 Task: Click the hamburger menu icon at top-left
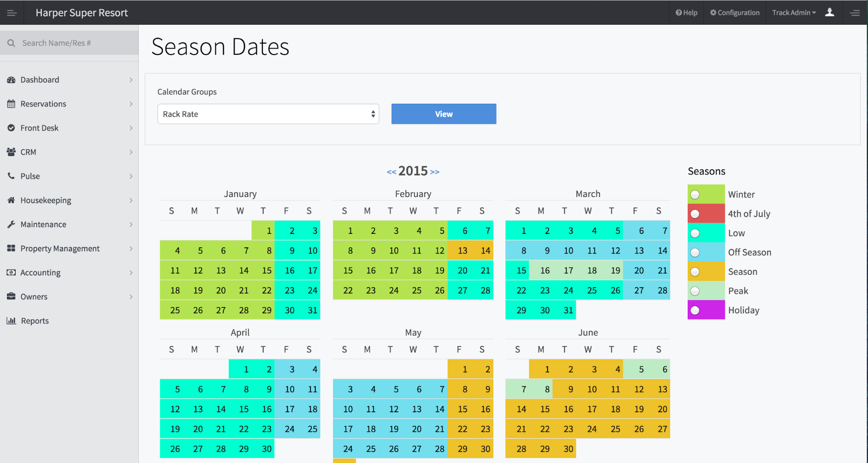(x=12, y=13)
